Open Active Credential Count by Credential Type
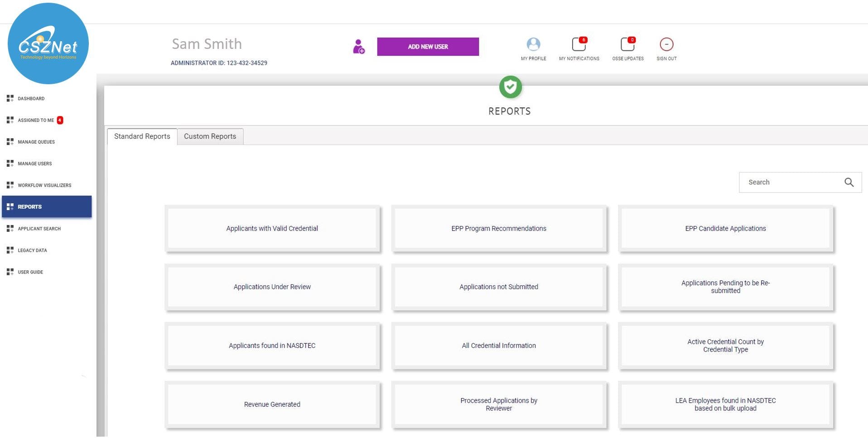Screen dimensions: 868x438 726,346
